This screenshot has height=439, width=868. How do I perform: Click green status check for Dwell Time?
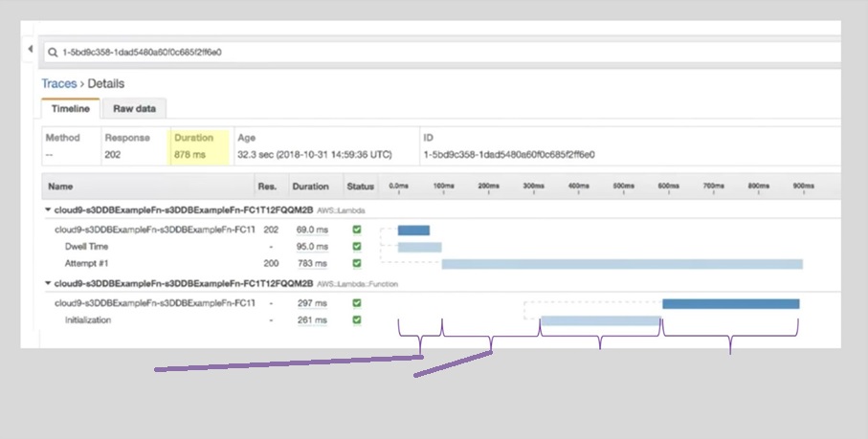tap(357, 247)
